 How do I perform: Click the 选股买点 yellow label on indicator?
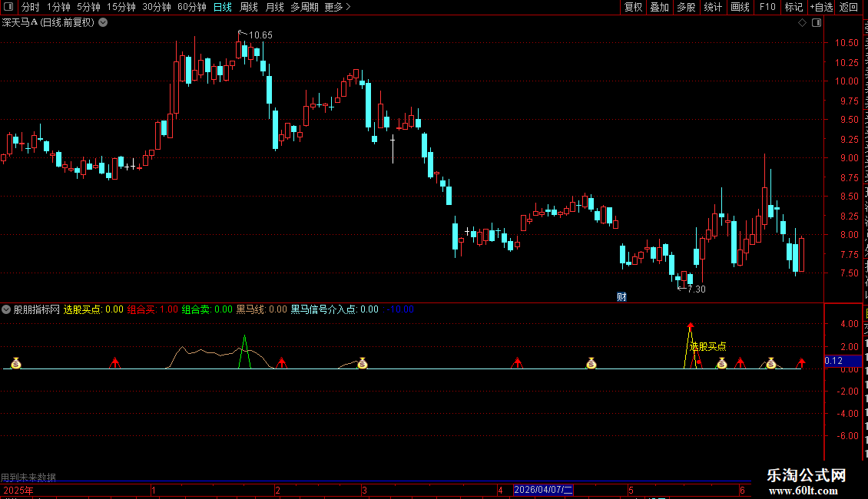click(x=708, y=346)
